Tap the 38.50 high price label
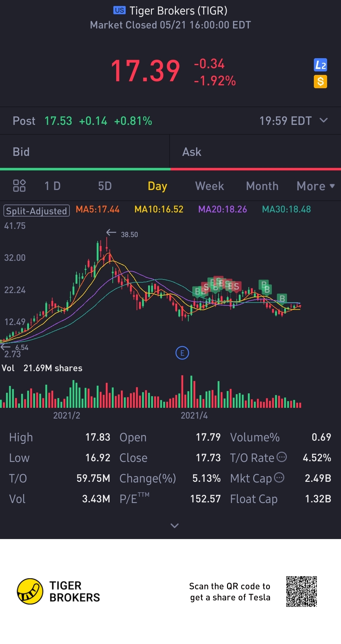The image size is (341, 644). (x=129, y=235)
